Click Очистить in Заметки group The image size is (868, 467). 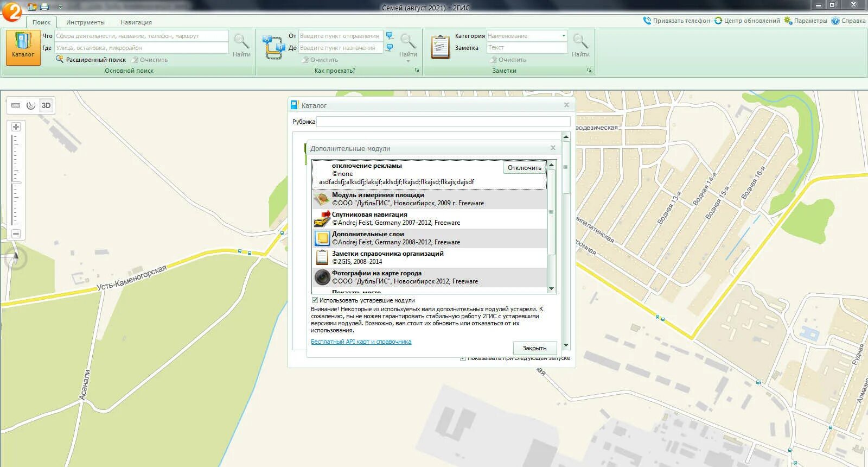(508, 60)
